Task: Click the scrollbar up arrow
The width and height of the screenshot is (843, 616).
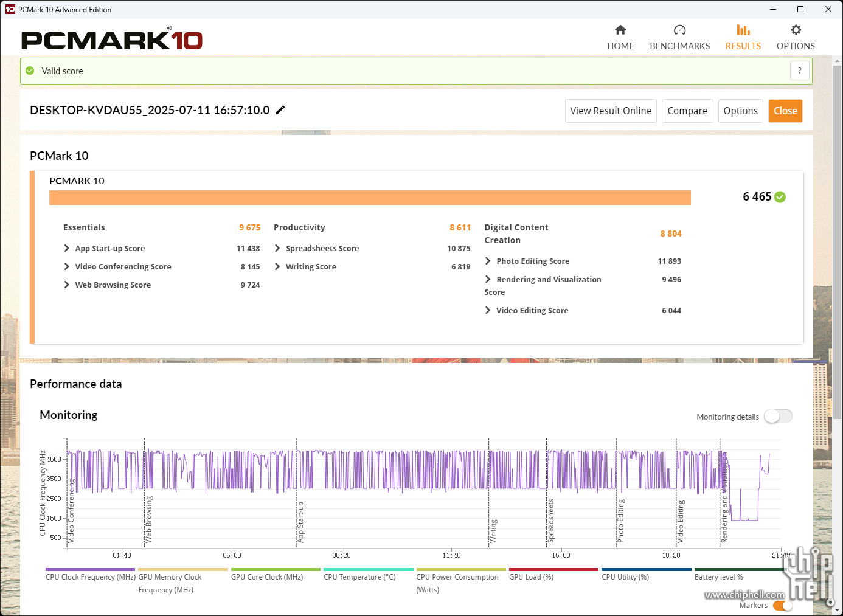Action: pyautogui.click(x=838, y=60)
